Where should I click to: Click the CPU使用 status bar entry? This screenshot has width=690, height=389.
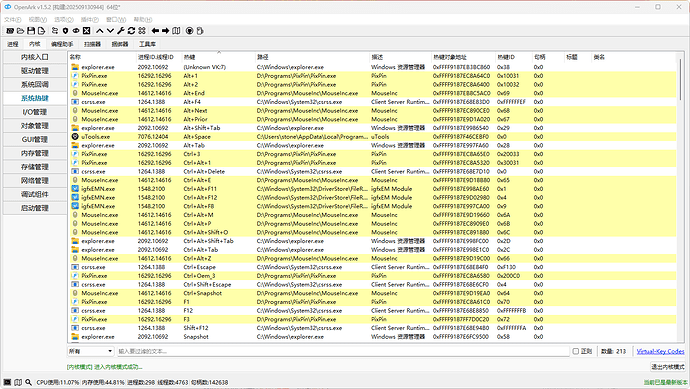pos(58,382)
